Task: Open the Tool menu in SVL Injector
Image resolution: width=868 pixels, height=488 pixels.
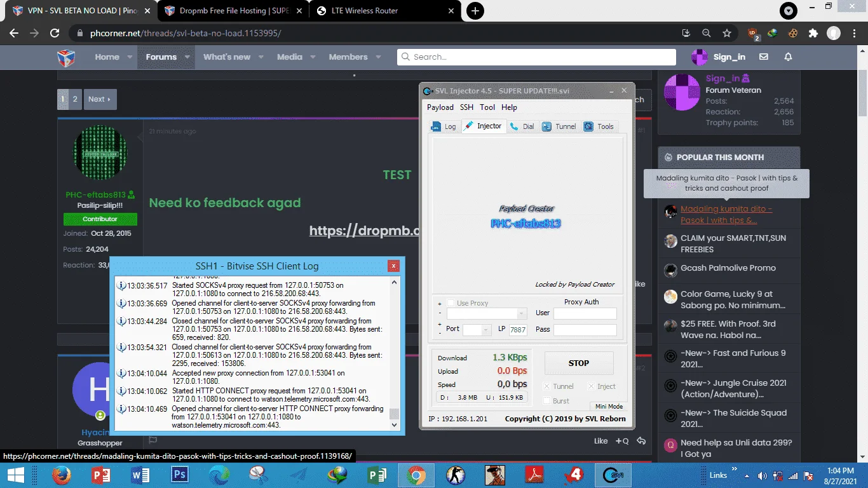Action: [487, 107]
